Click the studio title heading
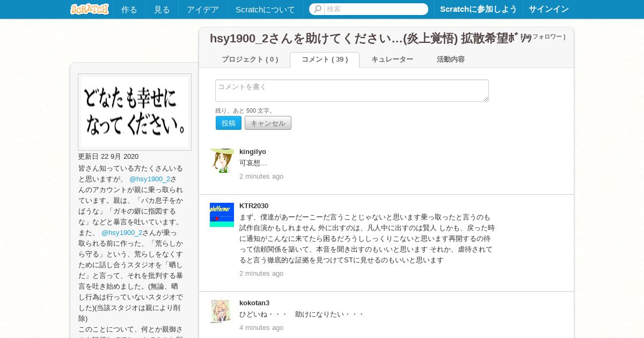This screenshot has height=338, width=644. pyautogui.click(x=370, y=39)
